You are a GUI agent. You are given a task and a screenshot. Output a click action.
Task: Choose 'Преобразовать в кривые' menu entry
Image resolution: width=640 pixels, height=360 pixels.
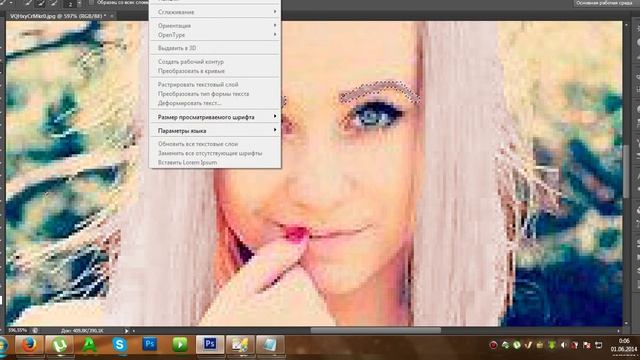click(x=215, y=71)
